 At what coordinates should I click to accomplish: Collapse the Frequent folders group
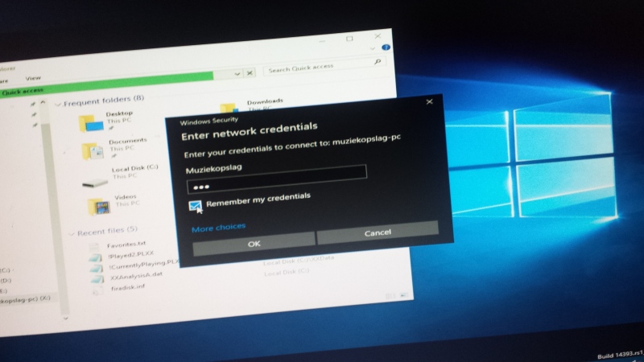58,105
